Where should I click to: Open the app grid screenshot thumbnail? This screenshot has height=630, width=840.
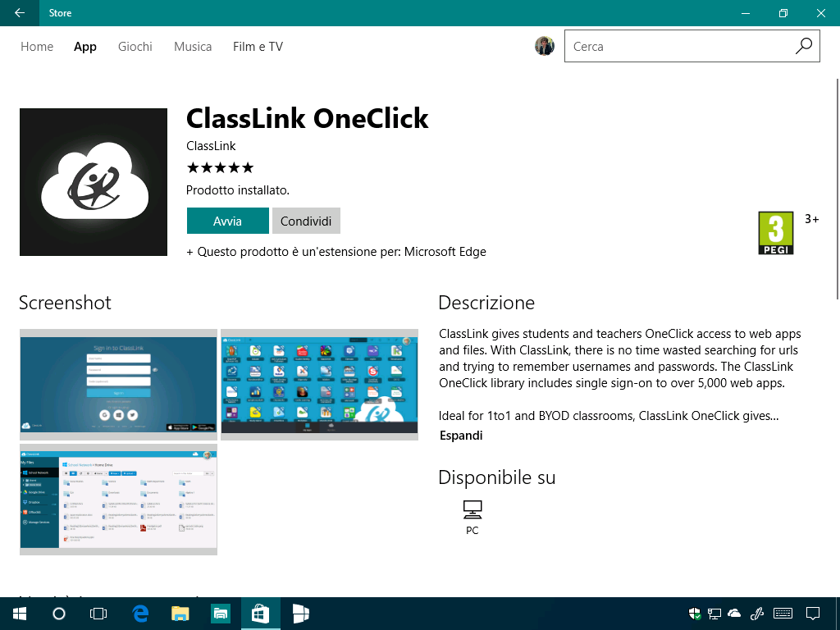pos(319,385)
